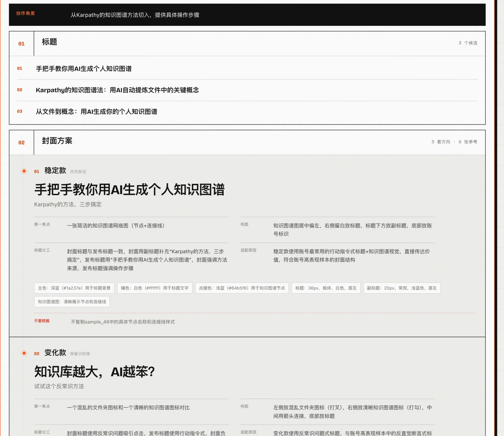Click subtitle 试试这个反常识方法
The image size is (504, 436).
[x=59, y=386]
